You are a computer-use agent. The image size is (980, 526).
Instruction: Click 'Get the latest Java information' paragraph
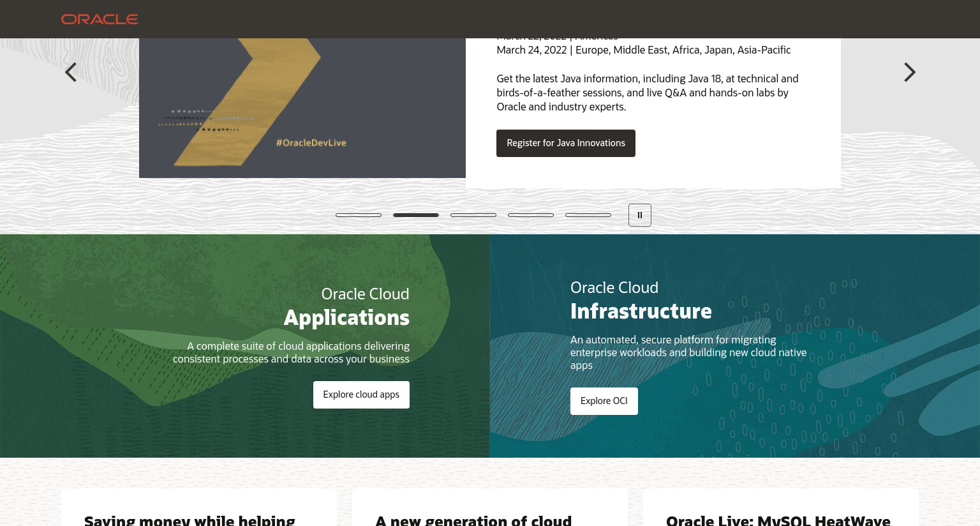tap(648, 93)
